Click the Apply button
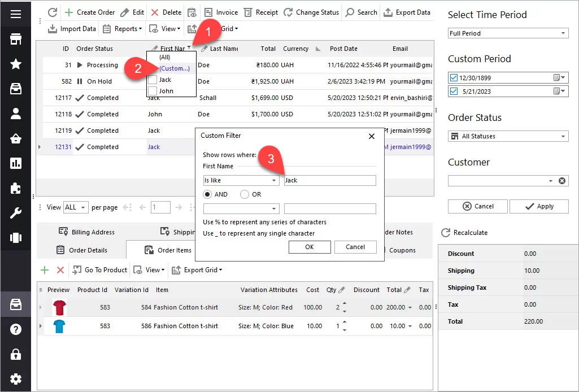 coord(539,206)
